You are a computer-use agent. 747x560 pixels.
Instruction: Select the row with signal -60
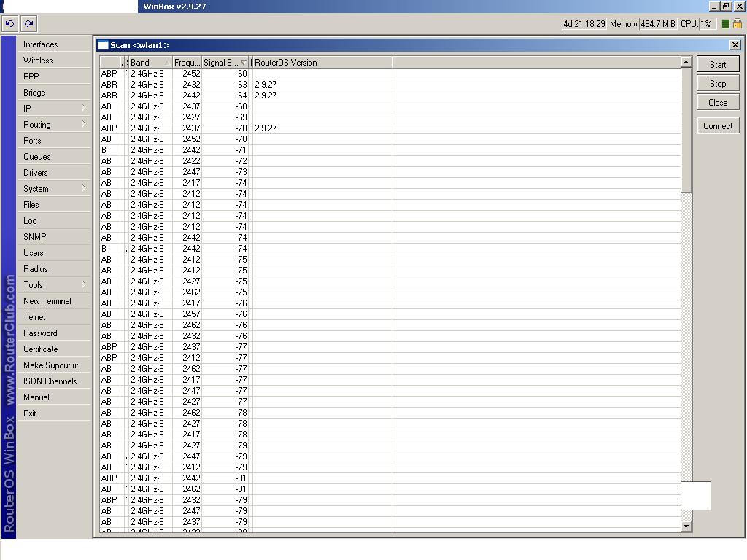pos(390,74)
